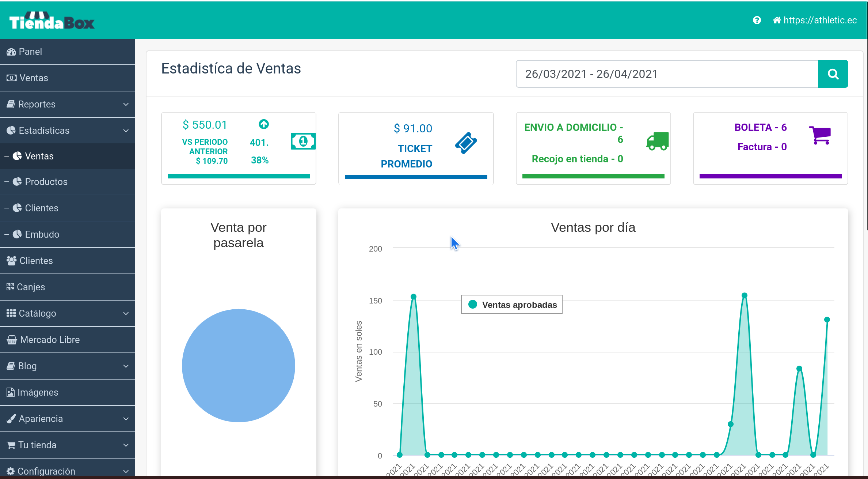Expand the Reportes menu

point(67,104)
